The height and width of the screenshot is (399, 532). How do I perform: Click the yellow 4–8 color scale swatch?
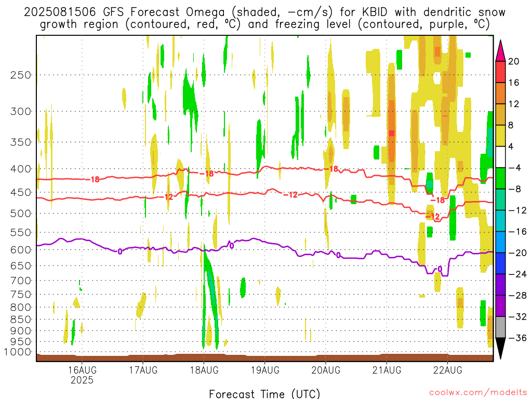click(x=500, y=136)
